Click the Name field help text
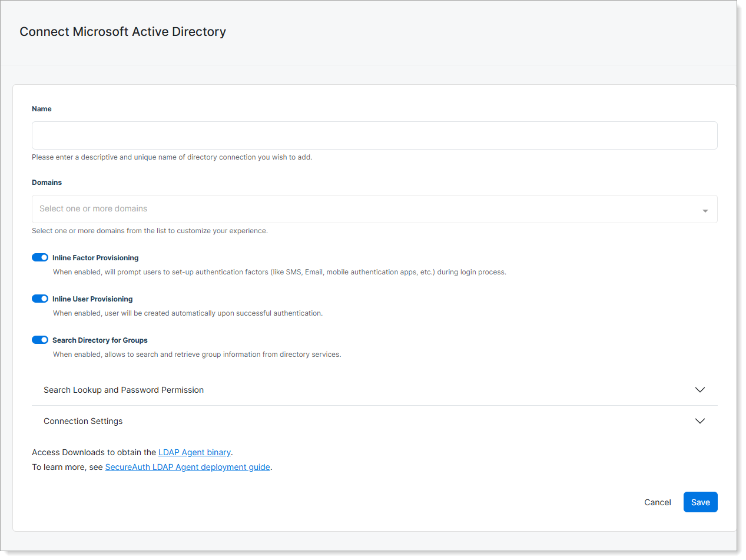The width and height of the screenshot is (746, 560). 172,157
